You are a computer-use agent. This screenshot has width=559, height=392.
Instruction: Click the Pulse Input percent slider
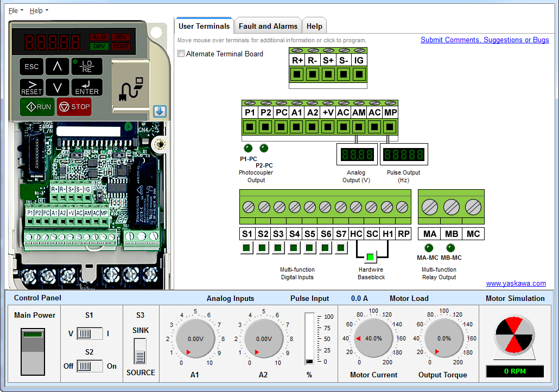pyautogui.click(x=309, y=339)
